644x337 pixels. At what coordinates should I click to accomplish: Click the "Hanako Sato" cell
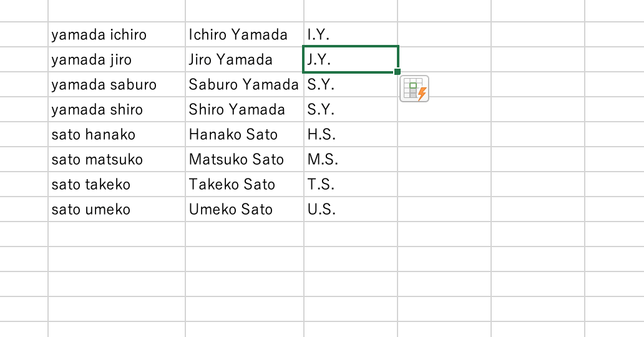244,135
